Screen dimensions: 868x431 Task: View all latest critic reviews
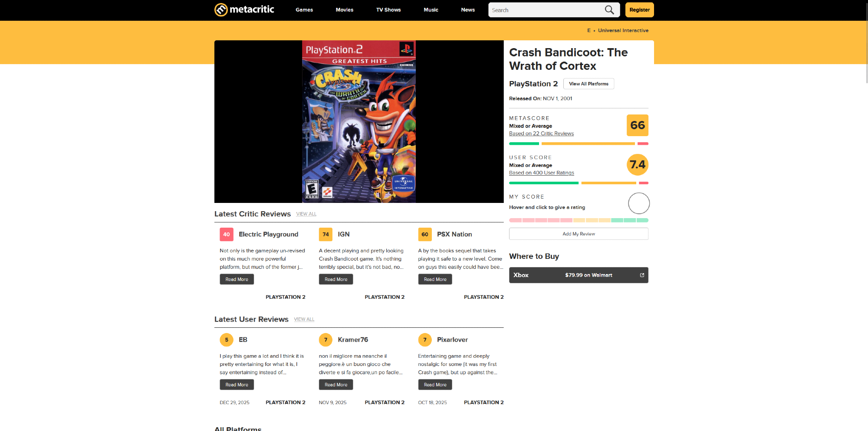(x=306, y=214)
